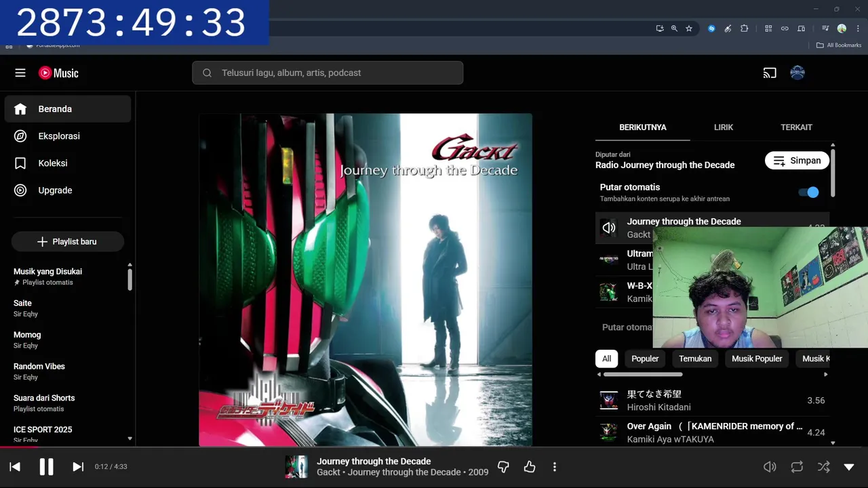Click the large album artwork

click(x=366, y=279)
